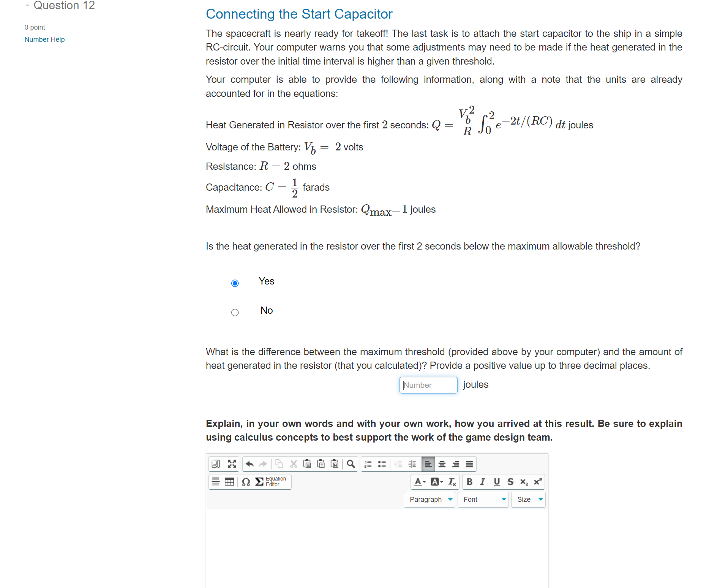
Task: Apply a bulleted list in the editor
Action: pyautogui.click(x=382, y=464)
